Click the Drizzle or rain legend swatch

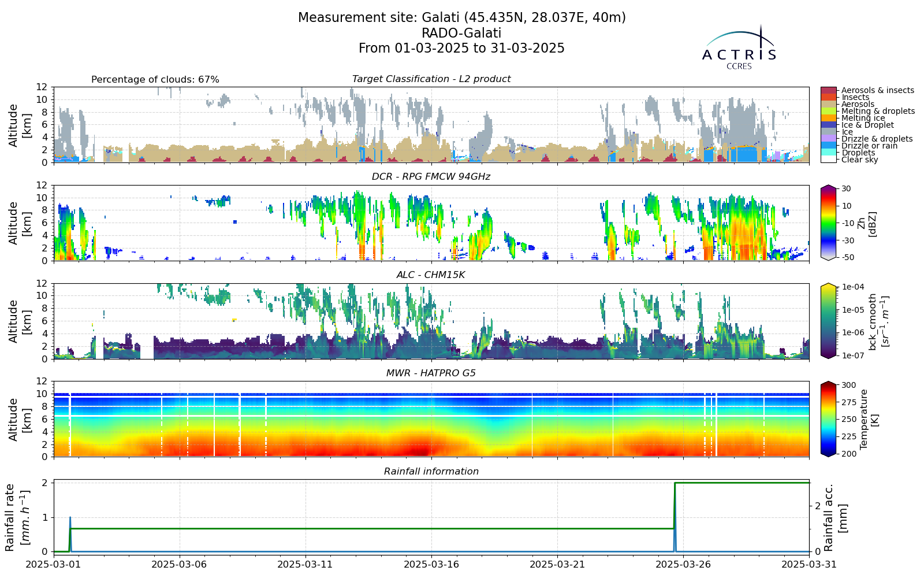click(828, 146)
